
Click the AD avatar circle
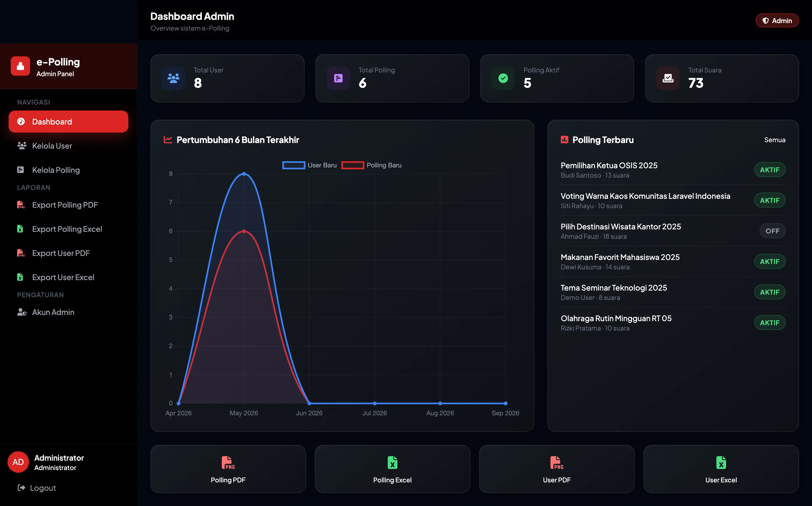(18, 462)
